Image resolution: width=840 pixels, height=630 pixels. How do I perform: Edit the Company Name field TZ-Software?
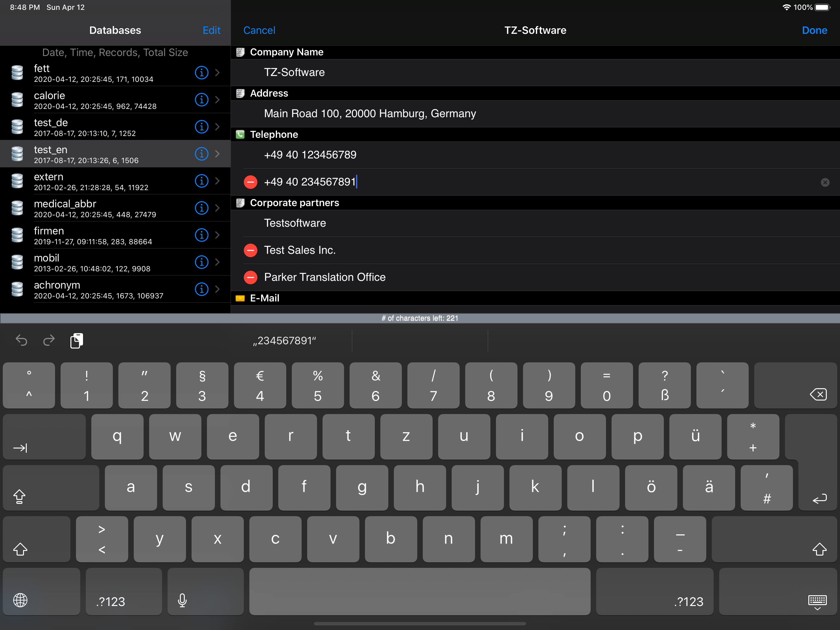point(535,73)
